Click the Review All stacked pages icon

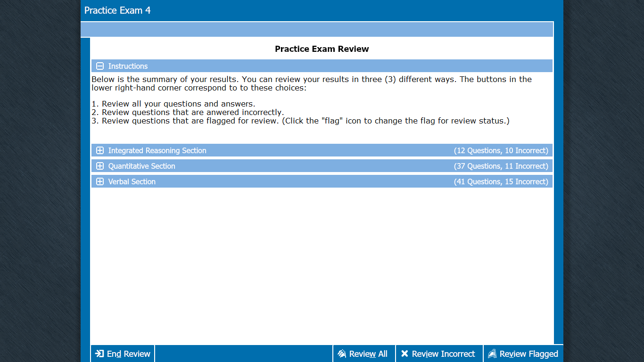coord(342,354)
